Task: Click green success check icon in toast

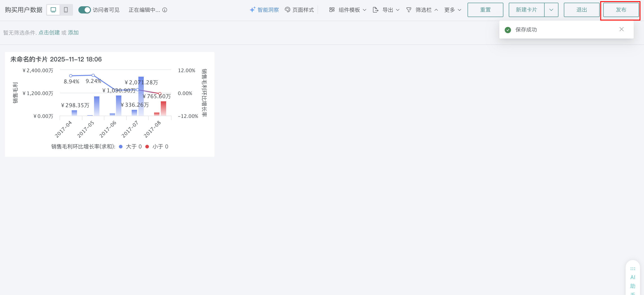Action: coord(508,30)
